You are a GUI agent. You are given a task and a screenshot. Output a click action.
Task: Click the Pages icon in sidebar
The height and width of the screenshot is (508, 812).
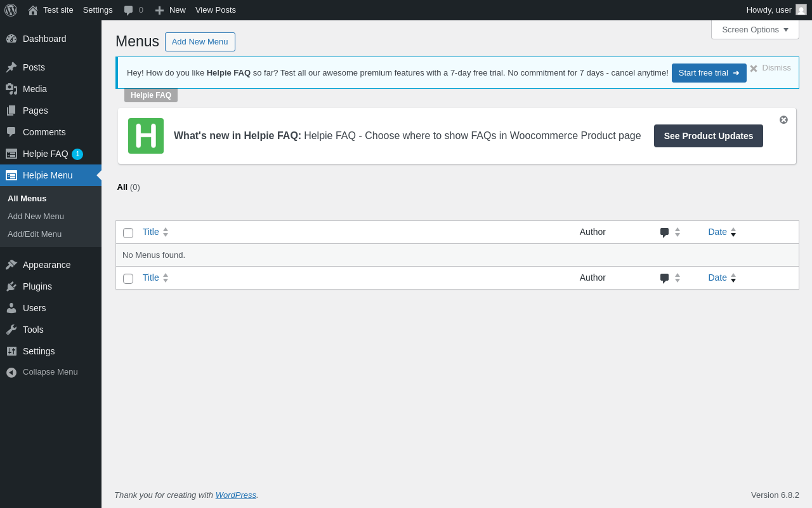(x=11, y=110)
